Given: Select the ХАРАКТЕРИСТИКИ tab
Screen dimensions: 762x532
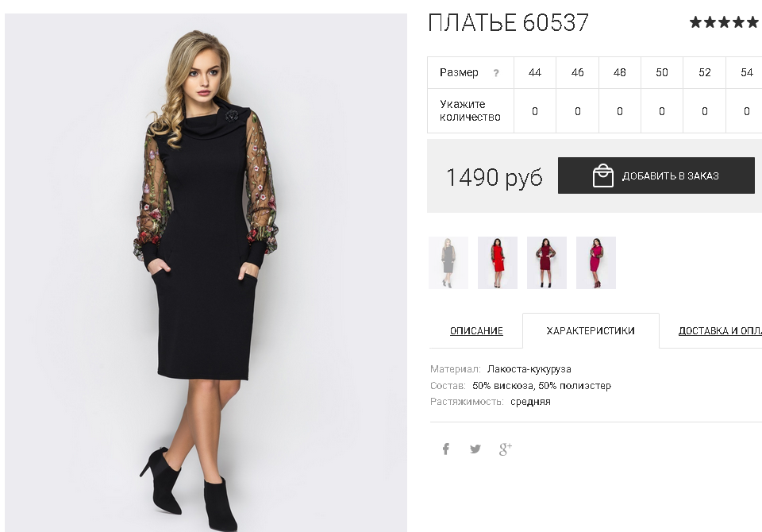Looking at the screenshot, I should [591, 330].
